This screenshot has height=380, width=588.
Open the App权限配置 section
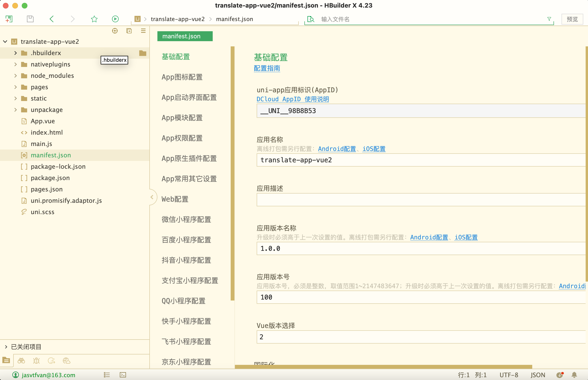click(182, 138)
